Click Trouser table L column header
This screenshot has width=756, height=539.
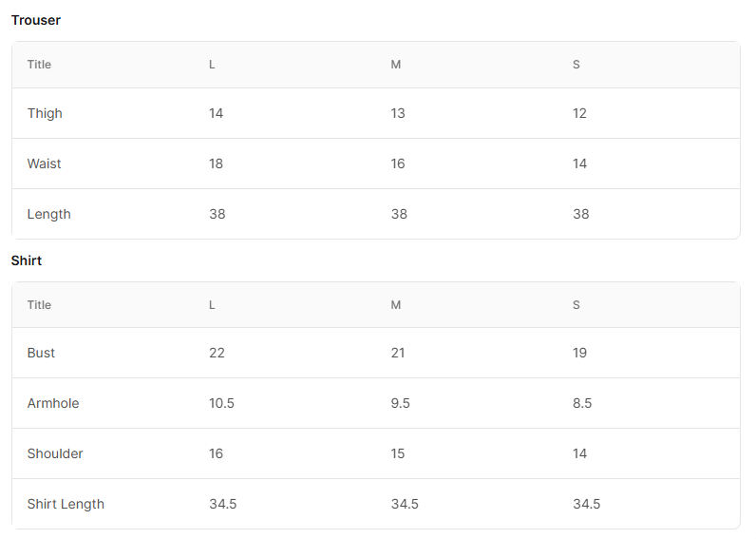click(x=212, y=65)
